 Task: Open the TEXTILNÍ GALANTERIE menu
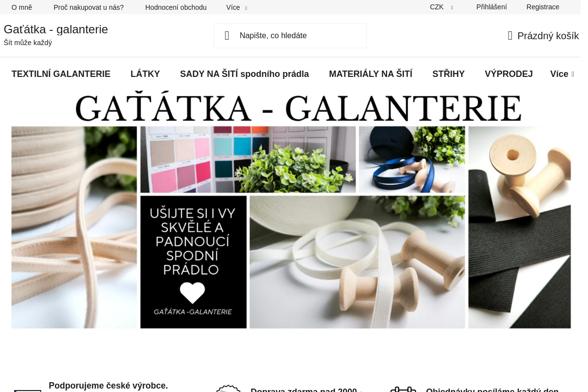coord(61,74)
